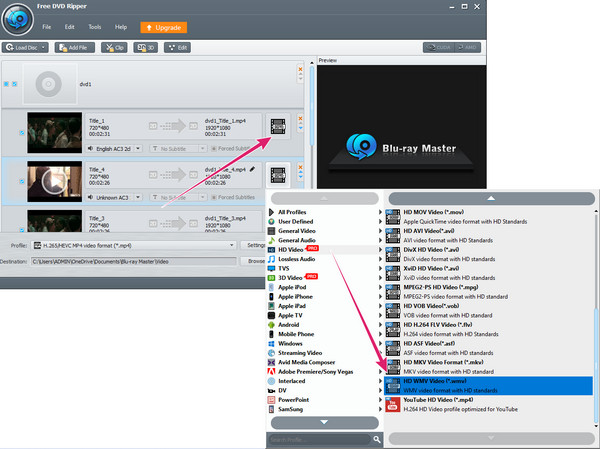Select Apple iPhone category
Image resolution: width=600 pixels, height=449 pixels.
coord(325,297)
